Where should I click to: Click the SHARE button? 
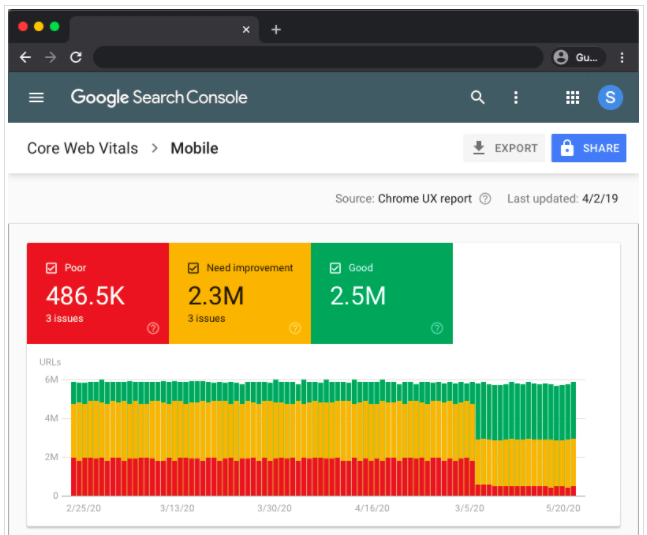click(x=588, y=148)
